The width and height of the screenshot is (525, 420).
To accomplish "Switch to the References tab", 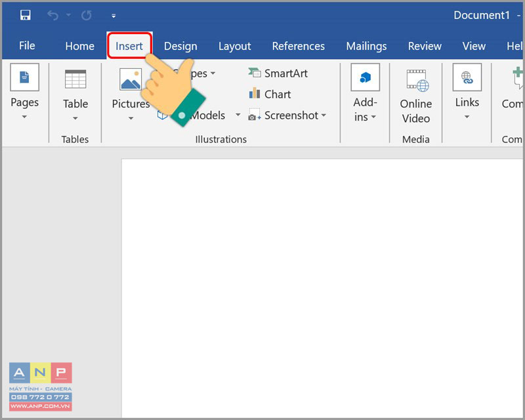I will click(299, 46).
